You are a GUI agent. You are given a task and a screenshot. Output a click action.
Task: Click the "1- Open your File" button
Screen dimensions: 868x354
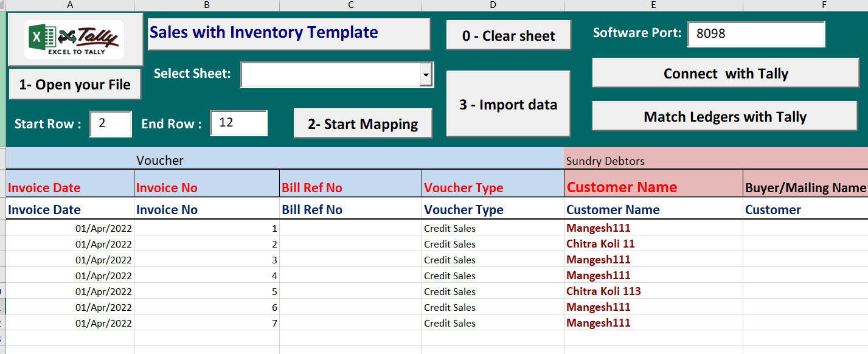pos(74,83)
